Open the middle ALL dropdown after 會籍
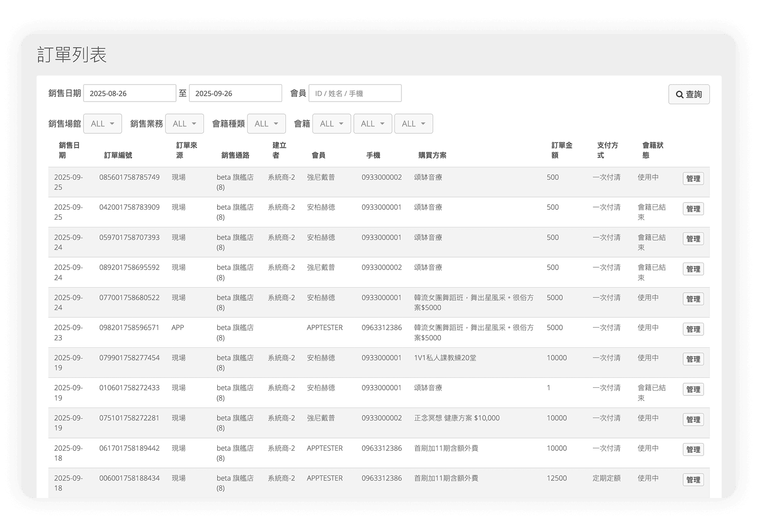Viewport: 757px width, 532px height. pyautogui.click(x=372, y=123)
